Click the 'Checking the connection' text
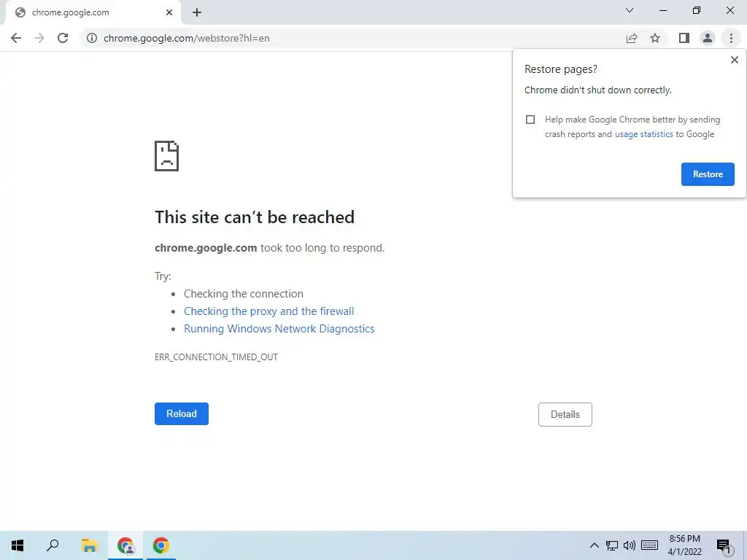This screenshot has width=747, height=560. click(244, 294)
